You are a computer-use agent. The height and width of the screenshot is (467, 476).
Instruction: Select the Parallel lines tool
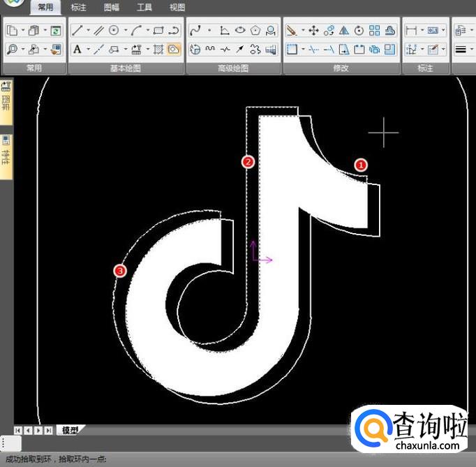[98, 31]
